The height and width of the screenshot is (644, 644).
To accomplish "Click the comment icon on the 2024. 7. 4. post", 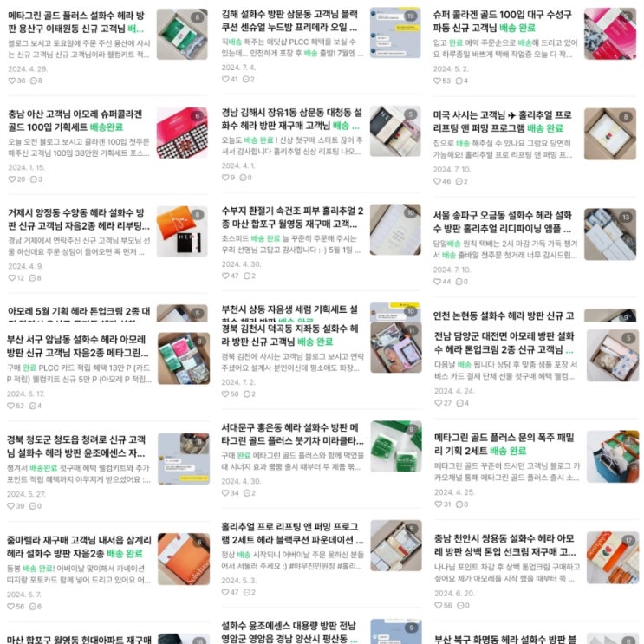I will pyautogui.click(x=245, y=79).
